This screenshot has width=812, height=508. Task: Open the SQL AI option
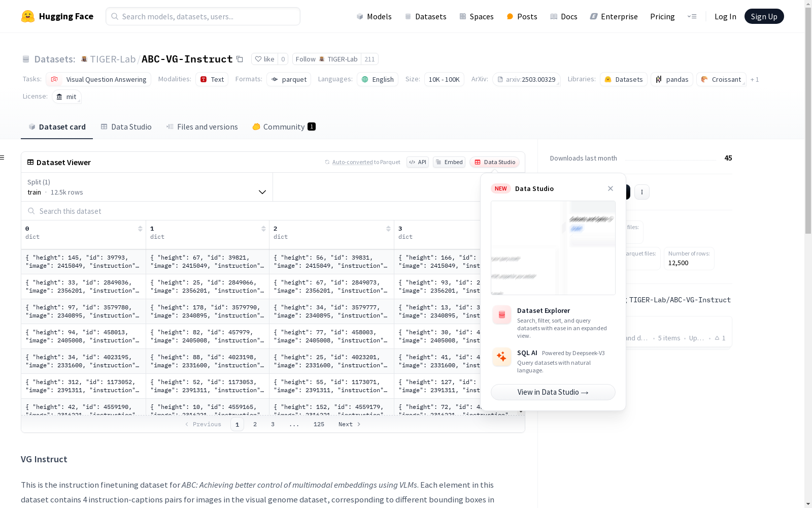click(x=553, y=361)
